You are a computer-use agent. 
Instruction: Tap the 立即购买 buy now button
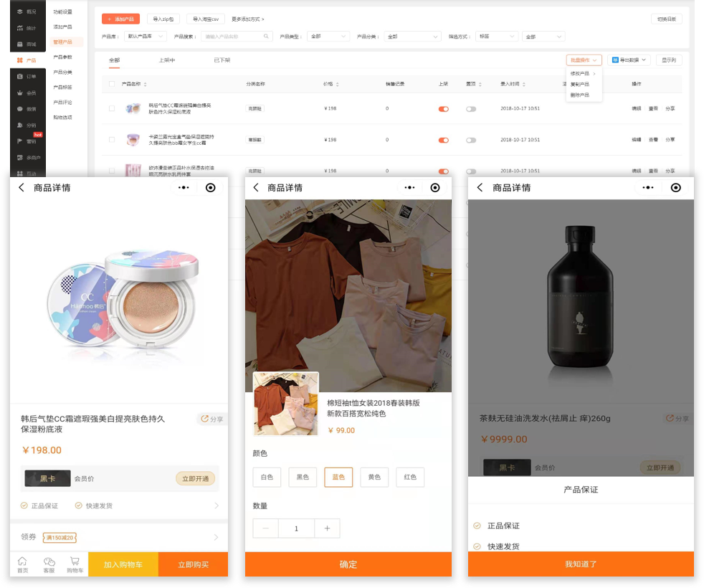pyautogui.click(x=191, y=564)
